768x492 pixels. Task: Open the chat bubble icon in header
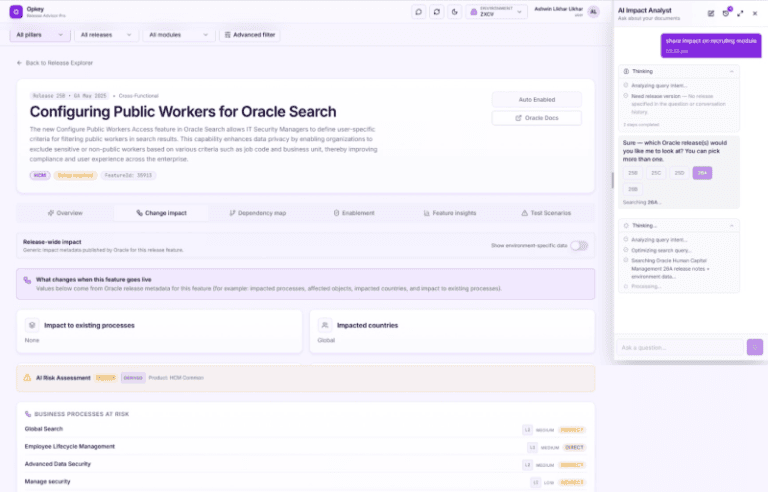[419, 12]
